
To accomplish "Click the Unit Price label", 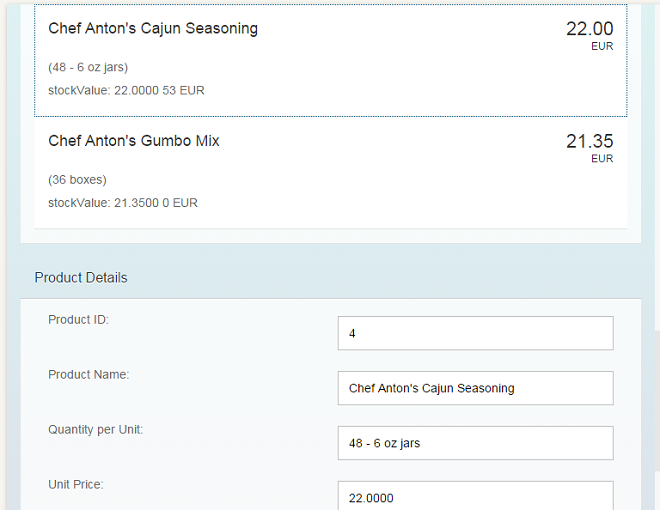I will coord(75,485).
